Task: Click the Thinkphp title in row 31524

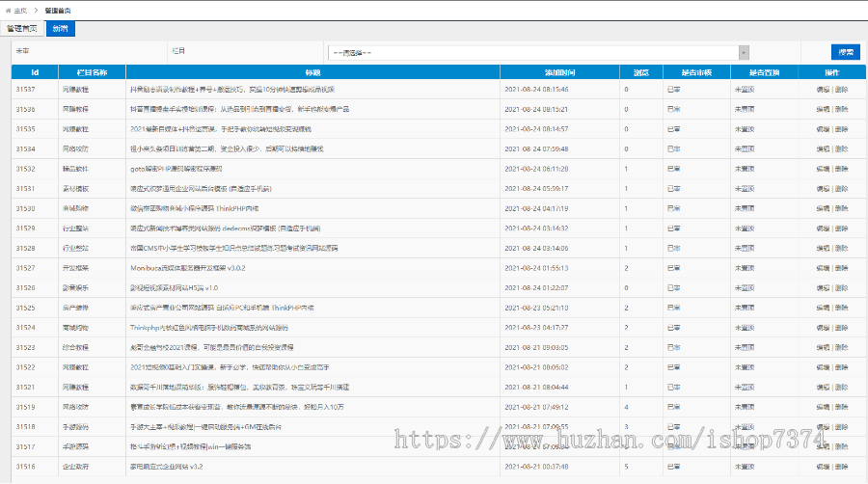Action: click(x=208, y=328)
